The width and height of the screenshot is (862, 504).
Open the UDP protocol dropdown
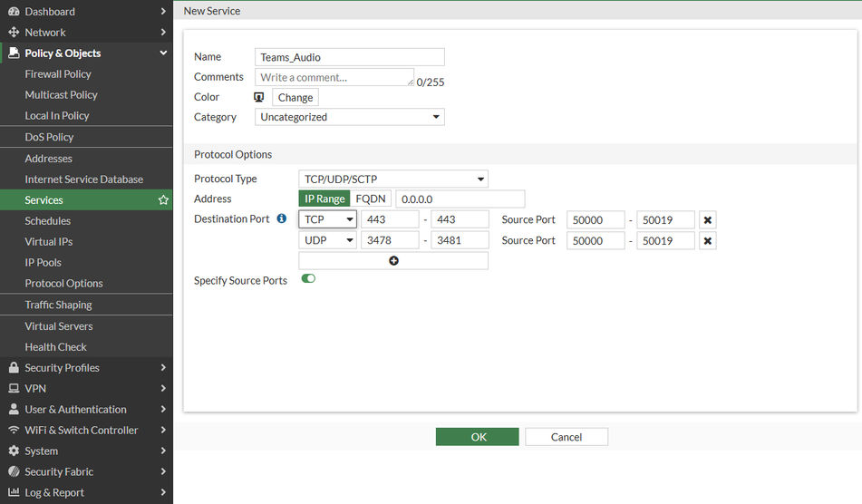[x=327, y=240]
